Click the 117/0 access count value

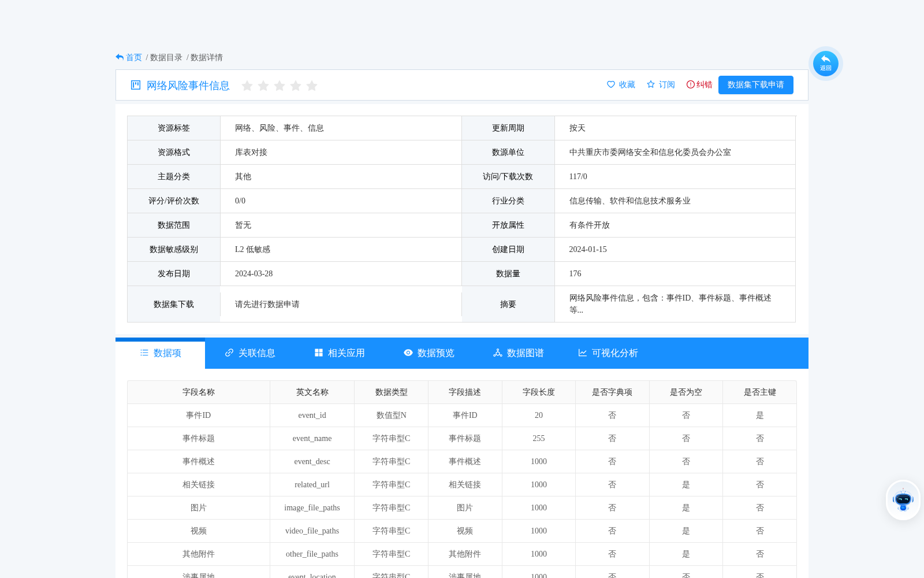(578, 176)
